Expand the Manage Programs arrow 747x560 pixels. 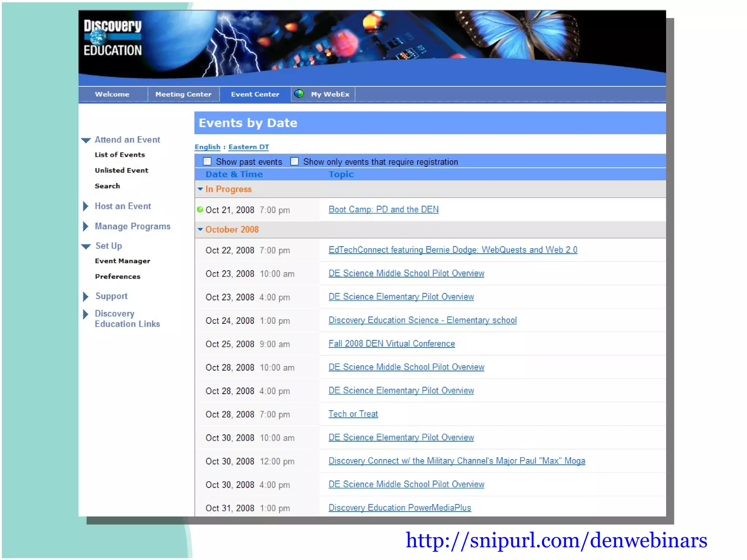point(86,226)
